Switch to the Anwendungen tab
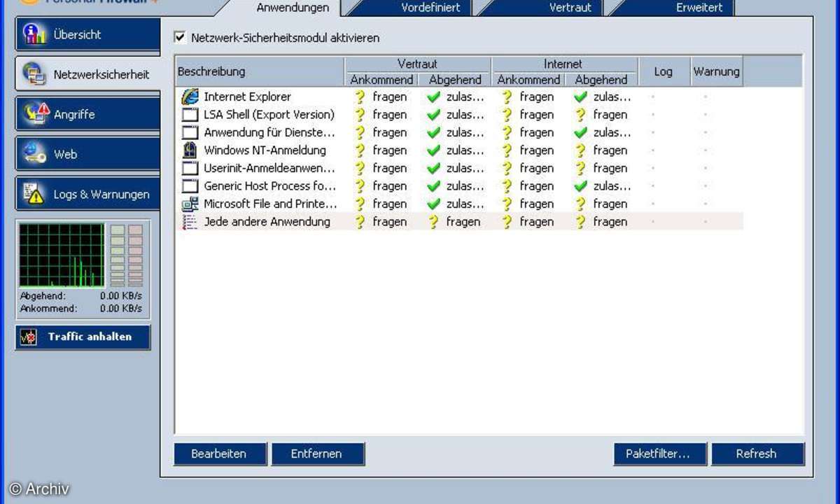This screenshot has width=840, height=504. point(293,8)
